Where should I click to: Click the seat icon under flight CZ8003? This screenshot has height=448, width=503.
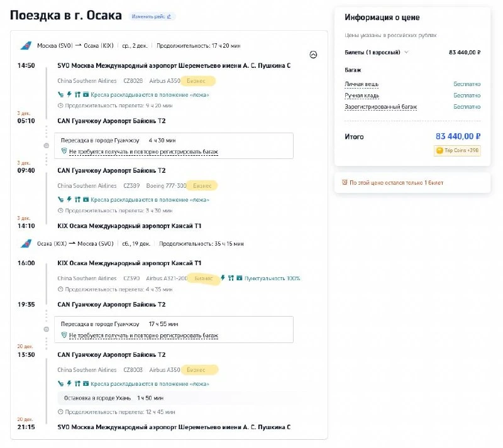(60, 383)
